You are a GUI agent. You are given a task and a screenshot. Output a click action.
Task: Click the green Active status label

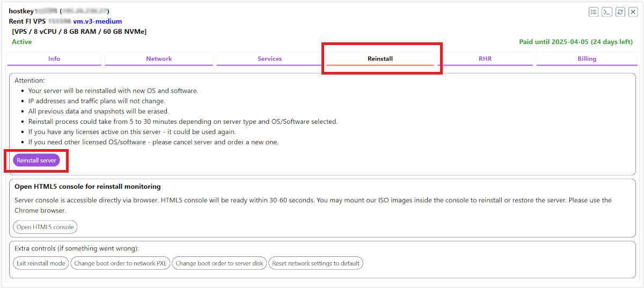click(22, 42)
